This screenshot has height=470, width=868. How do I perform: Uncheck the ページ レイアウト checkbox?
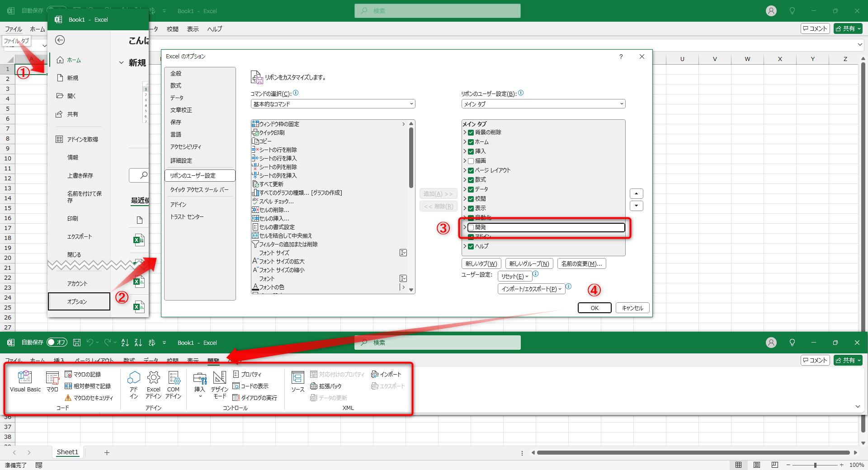click(x=471, y=170)
